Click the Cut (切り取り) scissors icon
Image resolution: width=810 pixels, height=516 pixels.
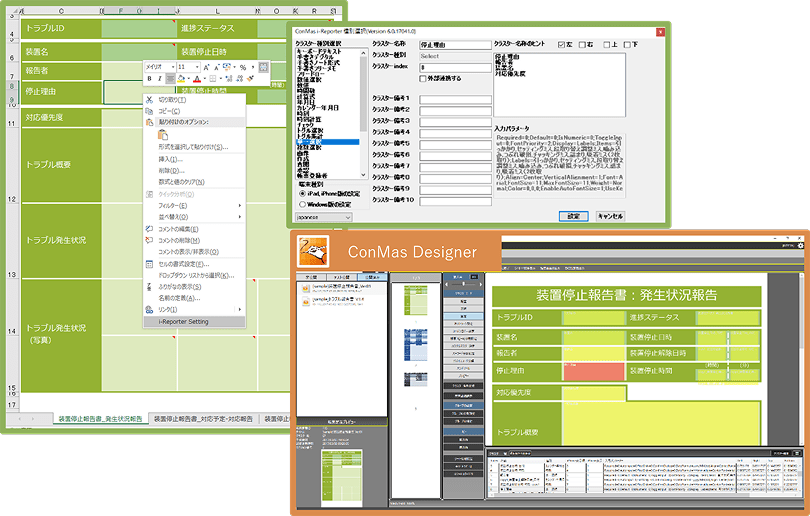[149, 100]
